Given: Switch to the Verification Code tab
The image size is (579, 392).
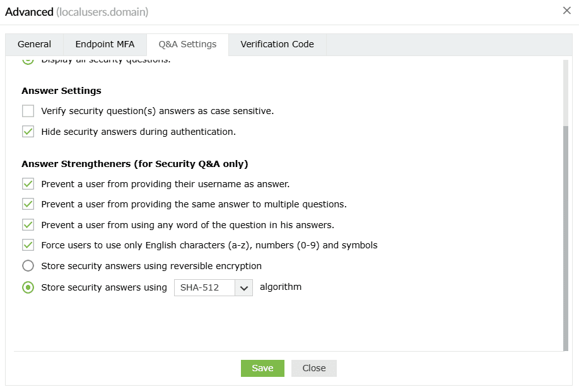Looking at the screenshot, I should (x=277, y=44).
